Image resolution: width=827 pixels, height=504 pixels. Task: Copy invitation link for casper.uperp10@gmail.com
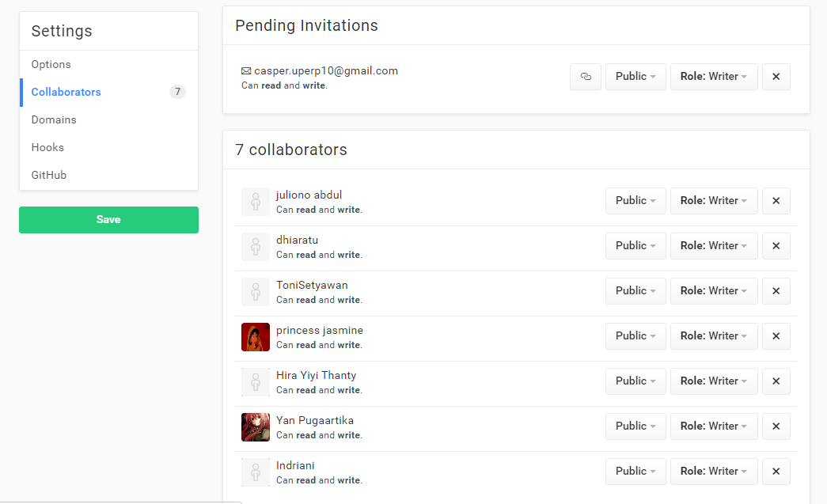[586, 77]
